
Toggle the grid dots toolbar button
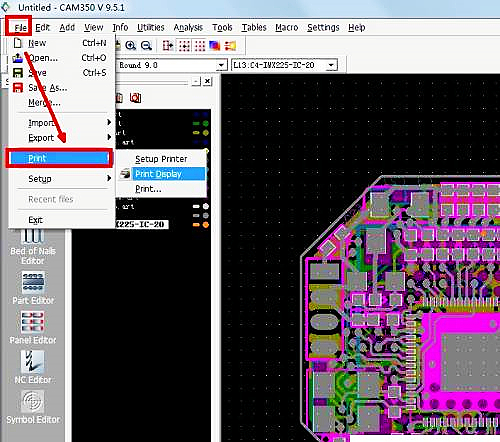[x=199, y=45]
